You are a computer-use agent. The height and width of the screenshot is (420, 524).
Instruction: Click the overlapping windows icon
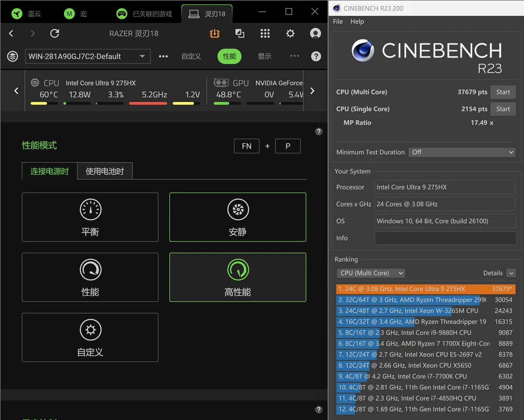tap(240, 33)
